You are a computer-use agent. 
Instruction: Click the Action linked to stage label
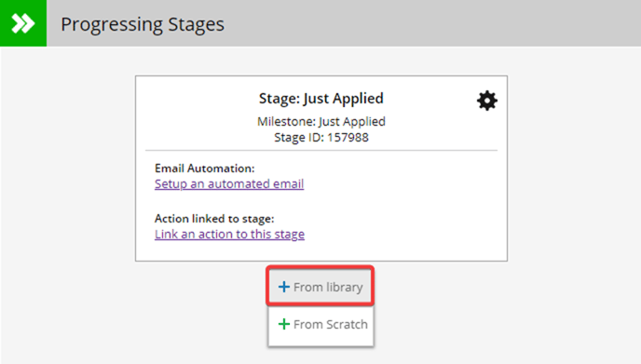[x=214, y=219]
